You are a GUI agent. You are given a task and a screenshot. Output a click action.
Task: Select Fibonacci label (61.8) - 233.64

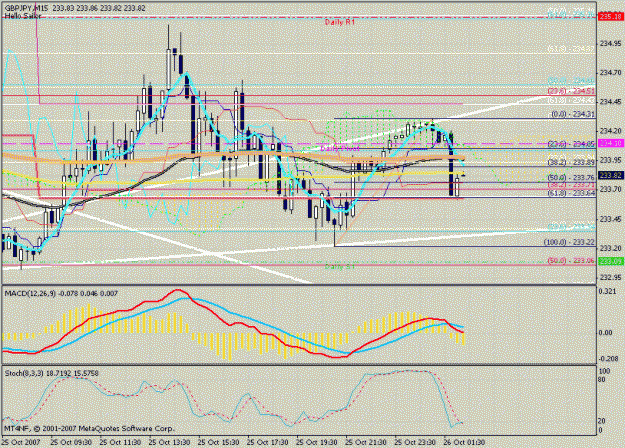click(x=571, y=193)
